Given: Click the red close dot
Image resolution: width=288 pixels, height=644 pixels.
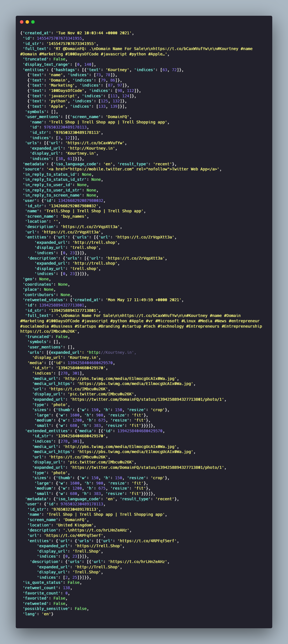Looking at the screenshot, I should pyautogui.click(x=22, y=22).
